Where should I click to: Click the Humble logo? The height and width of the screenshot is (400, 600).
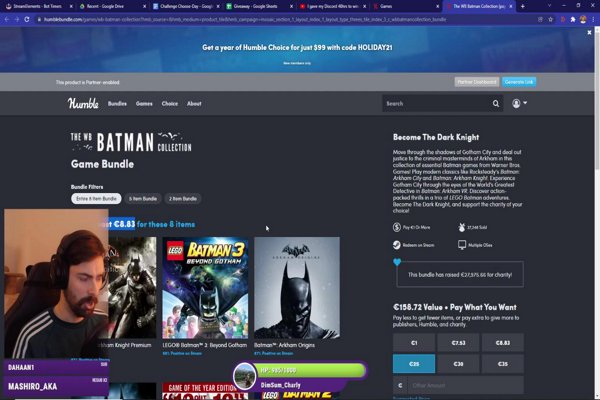pos(83,103)
